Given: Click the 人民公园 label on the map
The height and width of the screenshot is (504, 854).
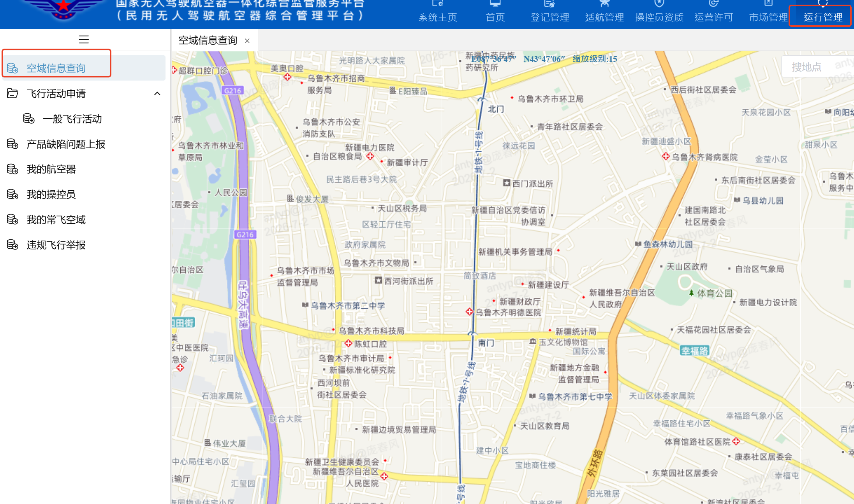Looking at the screenshot, I should (x=231, y=192).
